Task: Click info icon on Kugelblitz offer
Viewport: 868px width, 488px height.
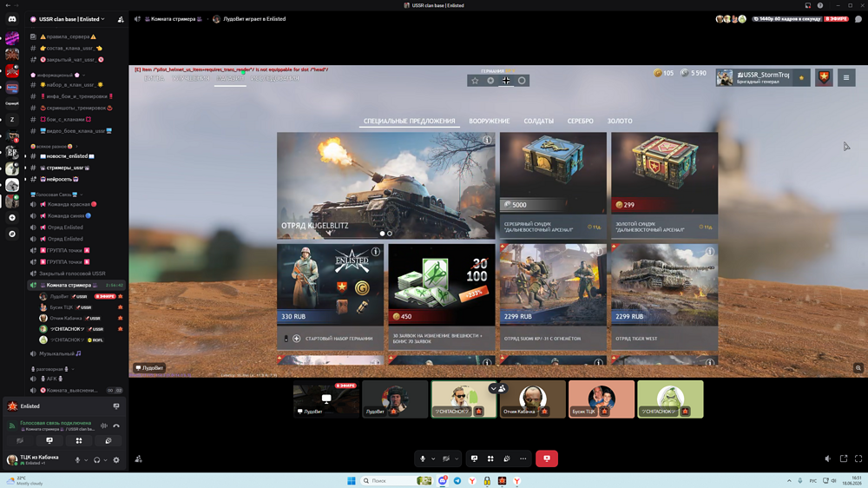Action: (487, 140)
